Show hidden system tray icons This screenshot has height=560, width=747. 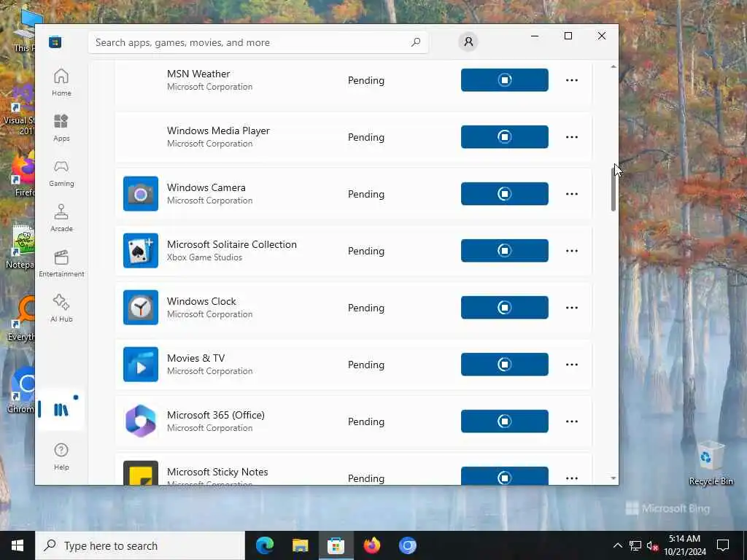617,545
